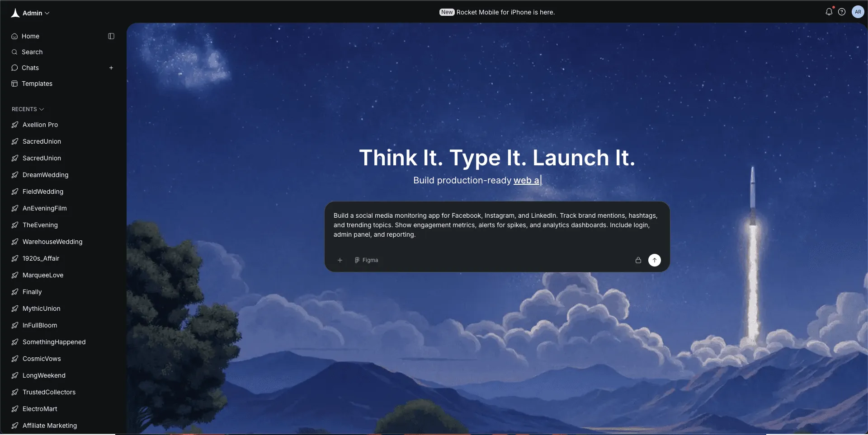Click the Home smiley icon
This screenshot has height=435, width=868.
pyautogui.click(x=14, y=36)
